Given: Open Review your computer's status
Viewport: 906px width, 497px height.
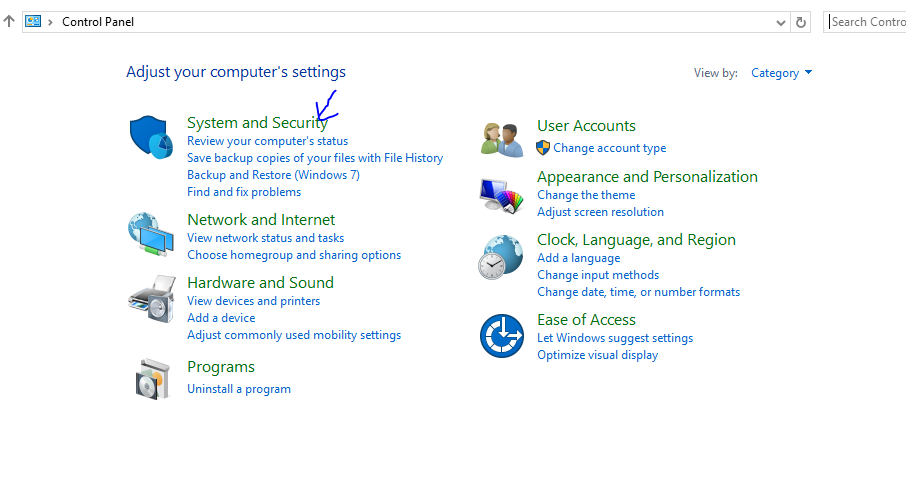Looking at the screenshot, I should tap(268, 141).
